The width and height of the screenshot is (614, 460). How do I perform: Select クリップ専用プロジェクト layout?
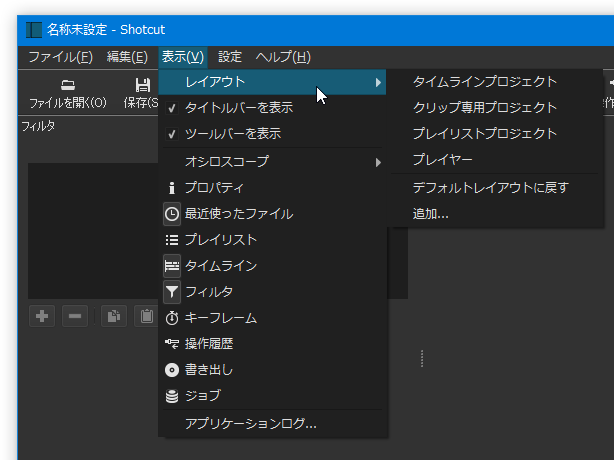(497, 108)
